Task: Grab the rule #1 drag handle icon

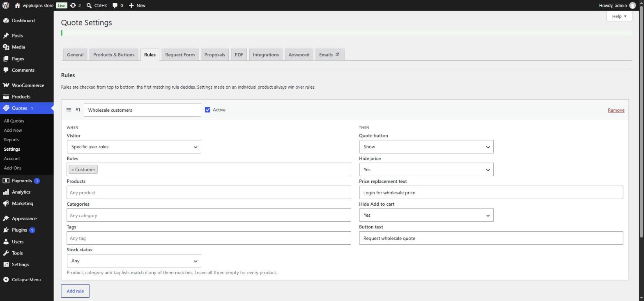Action: pyautogui.click(x=69, y=110)
